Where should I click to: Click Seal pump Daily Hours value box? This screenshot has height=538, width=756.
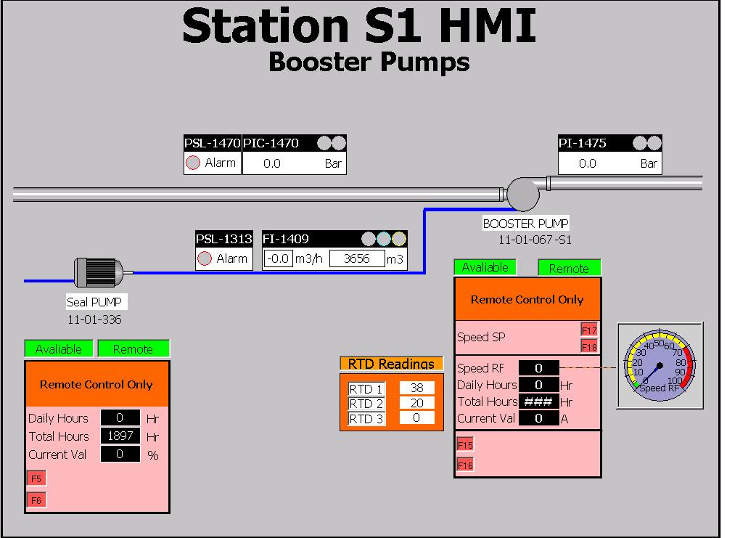tap(120, 418)
